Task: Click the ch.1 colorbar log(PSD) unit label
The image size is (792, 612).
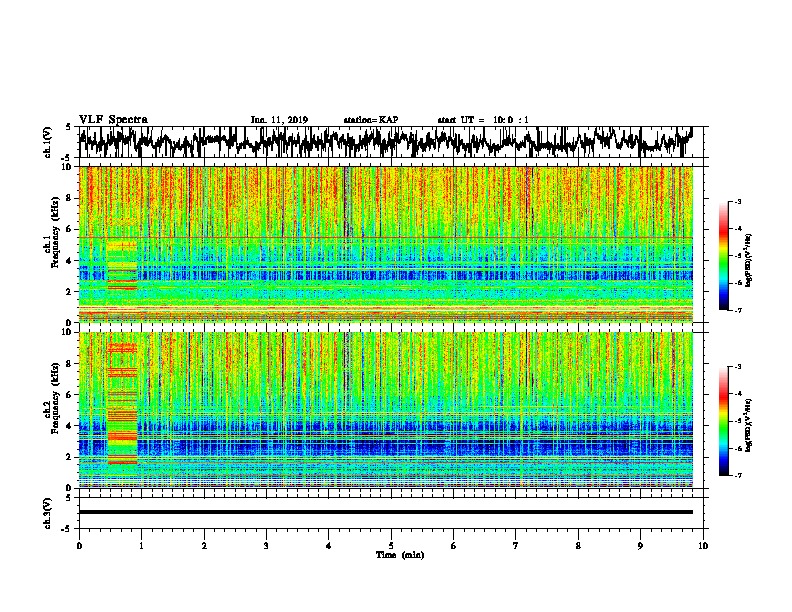Action: pos(748,261)
